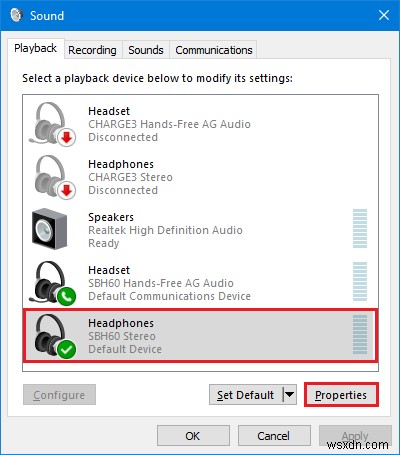Click the Sound speaker icon in title bar

[16, 15]
